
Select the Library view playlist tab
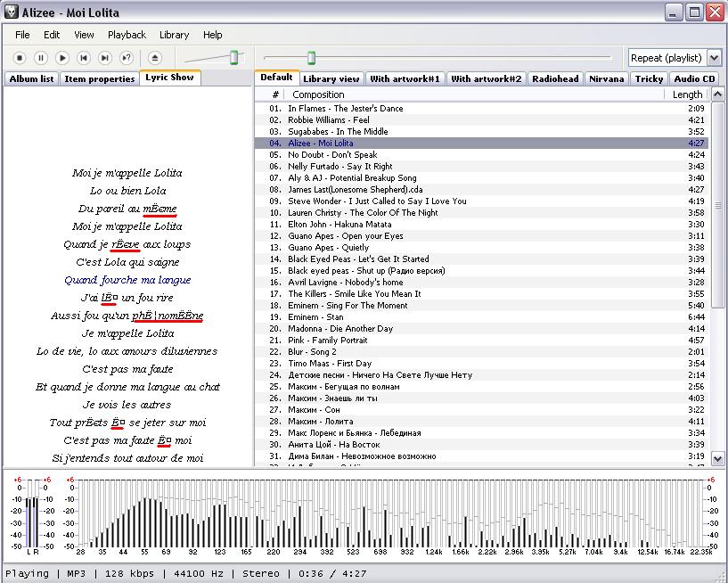[x=331, y=78]
